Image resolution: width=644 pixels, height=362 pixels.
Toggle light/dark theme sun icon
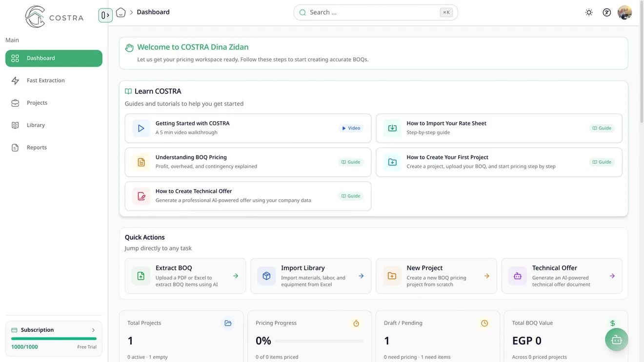pos(589,13)
